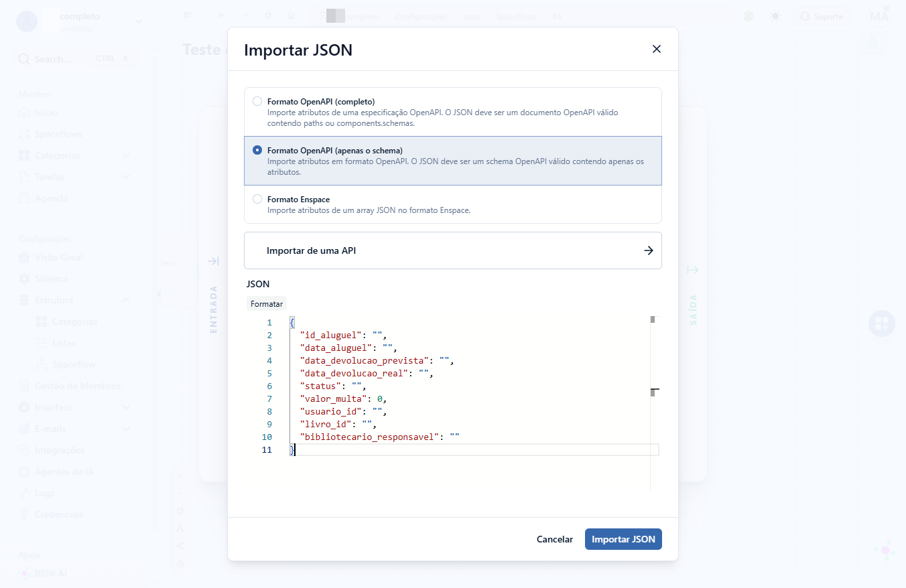This screenshot has width=906, height=588.
Task: Expand the E-mails chevron
Action: click(126, 429)
